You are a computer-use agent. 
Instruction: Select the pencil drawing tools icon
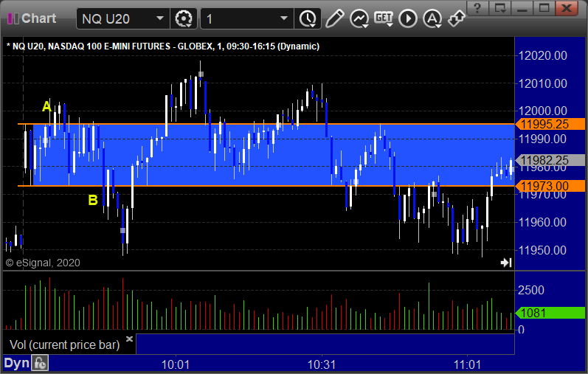tap(334, 18)
